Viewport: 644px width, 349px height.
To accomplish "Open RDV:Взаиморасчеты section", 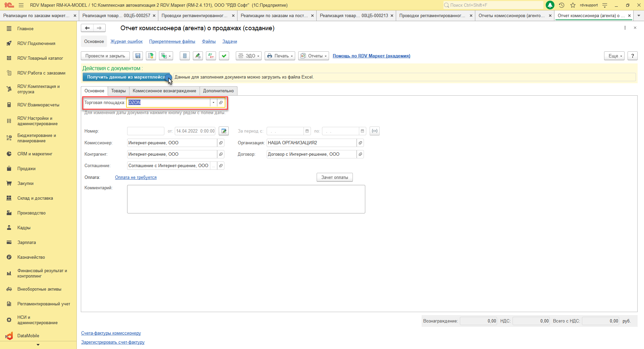I will (x=38, y=105).
